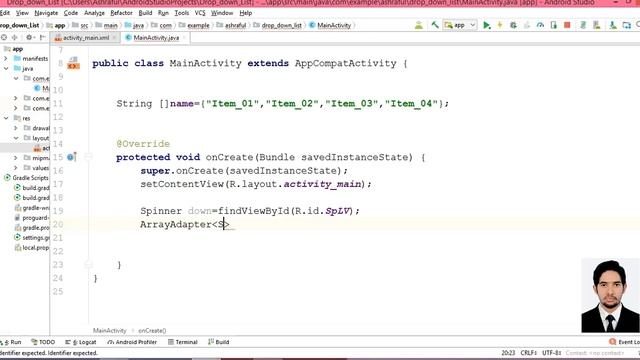Select the local.properties file

click(x=31, y=247)
